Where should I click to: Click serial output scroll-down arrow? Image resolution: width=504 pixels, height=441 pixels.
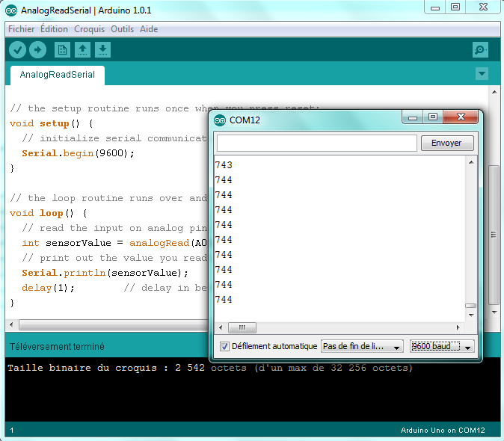click(471, 315)
